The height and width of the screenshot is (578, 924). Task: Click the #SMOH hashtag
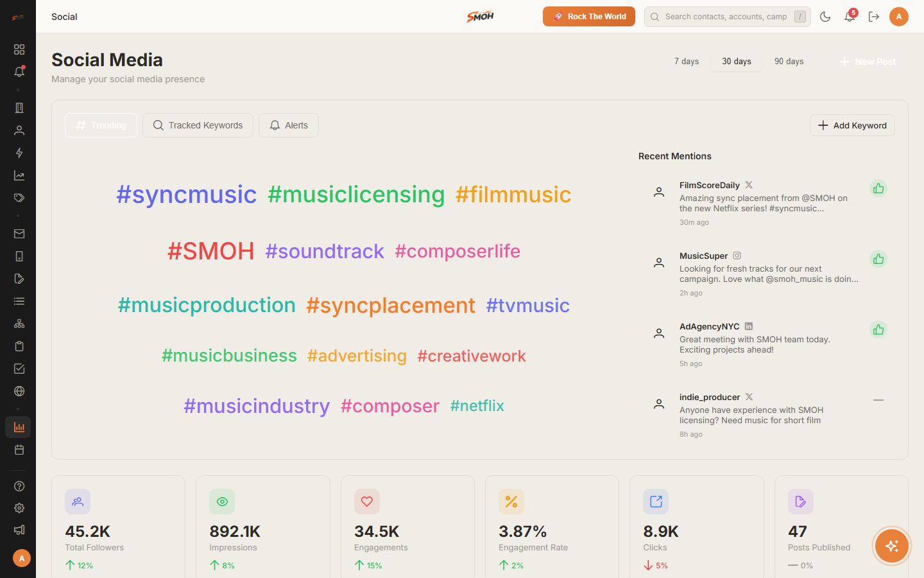pyautogui.click(x=211, y=251)
